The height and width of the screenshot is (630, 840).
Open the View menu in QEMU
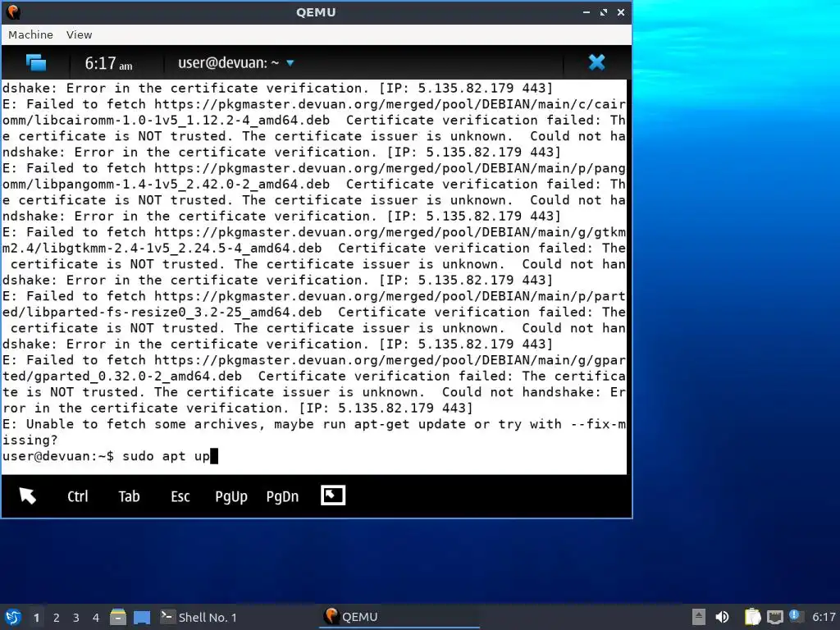[x=80, y=34]
